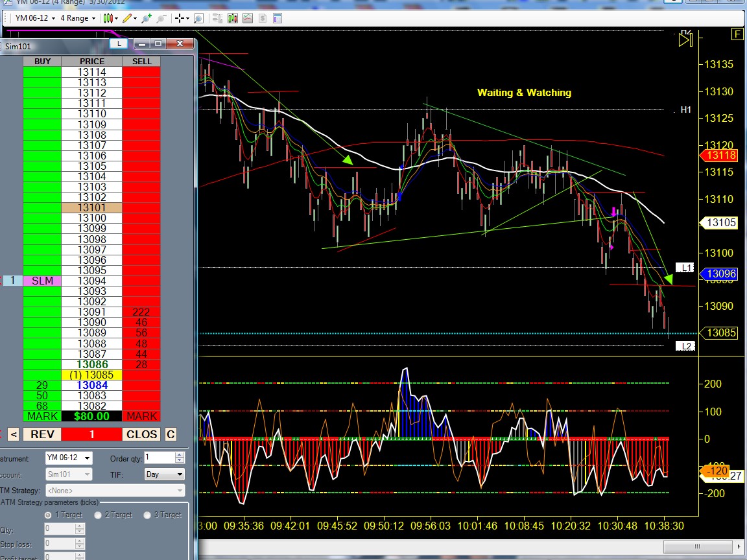Click the yellow F button on chart
This screenshot has height=560, width=747.
coord(737,34)
